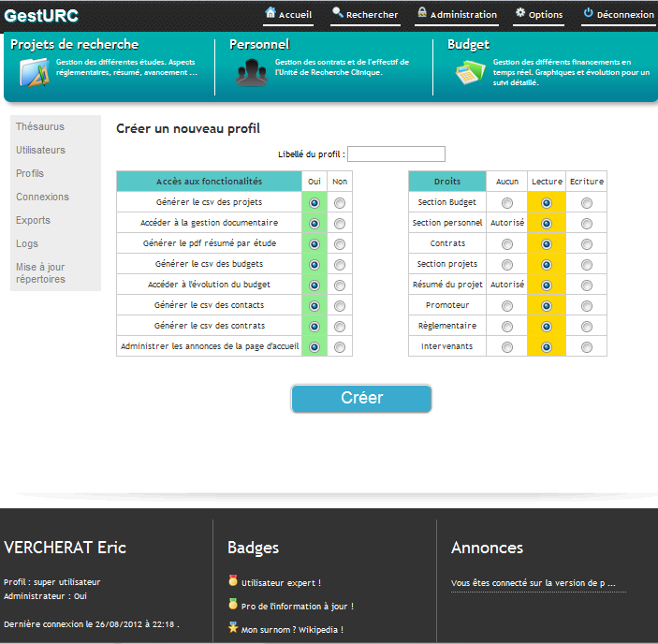This screenshot has width=658, height=644.
Task: Click the Utilisateur expert medal badge icon
Action: pyautogui.click(x=233, y=580)
